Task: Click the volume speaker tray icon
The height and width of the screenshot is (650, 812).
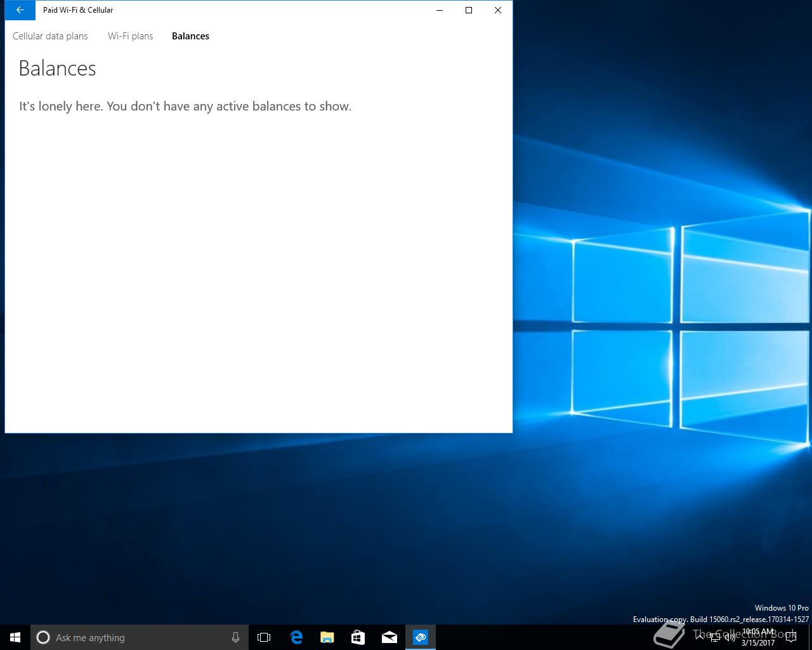Action: [x=730, y=638]
